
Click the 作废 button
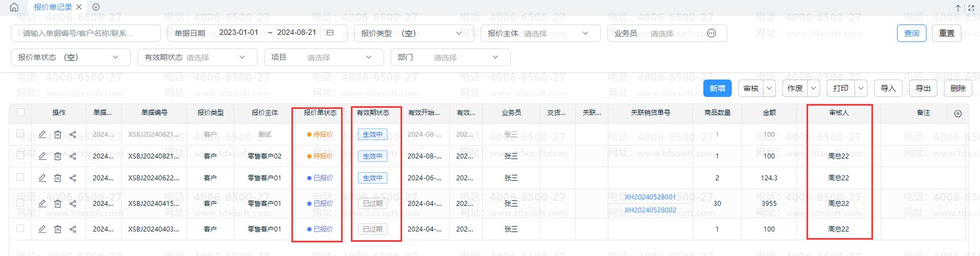pyautogui.click(x=795, y=88)
